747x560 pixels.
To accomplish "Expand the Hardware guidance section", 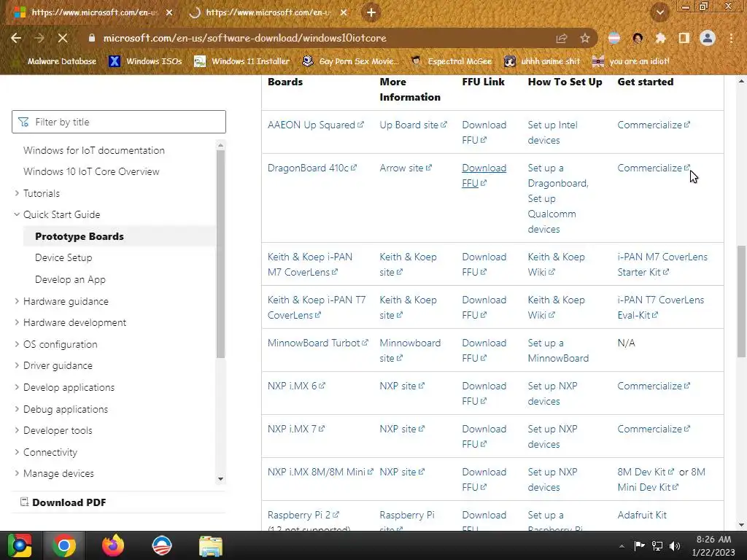I will tap(61, 301).
